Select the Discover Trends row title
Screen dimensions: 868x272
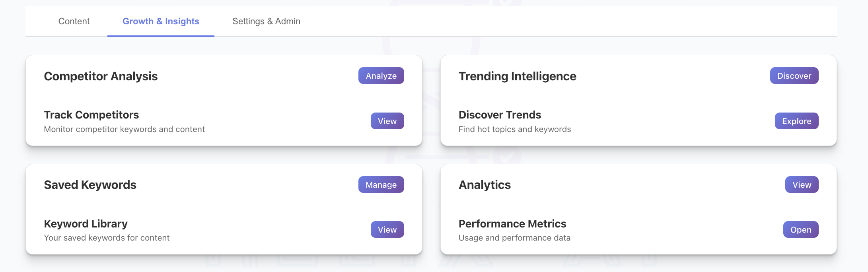500,115
